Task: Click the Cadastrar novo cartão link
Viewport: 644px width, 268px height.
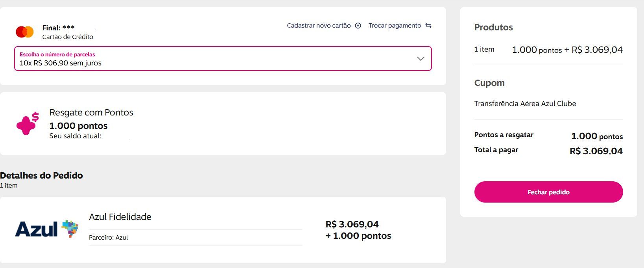Action: pos(319,26)
